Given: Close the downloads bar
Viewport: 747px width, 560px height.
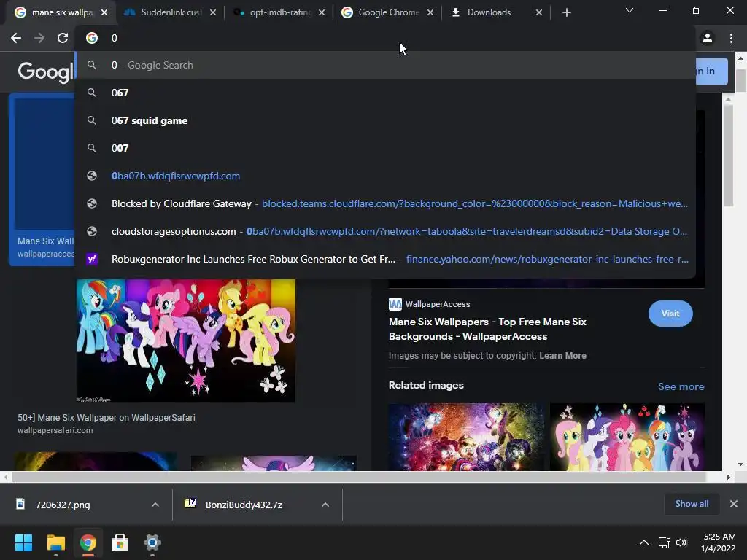Looking at the screenshot, I should (x=734, y=504).
